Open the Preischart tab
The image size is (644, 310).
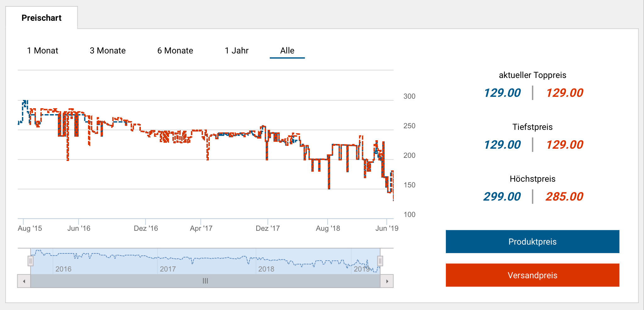[x=42, y=18]
